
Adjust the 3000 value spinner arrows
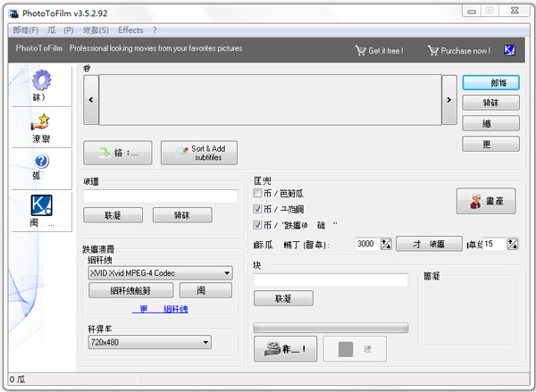(386, 244)
